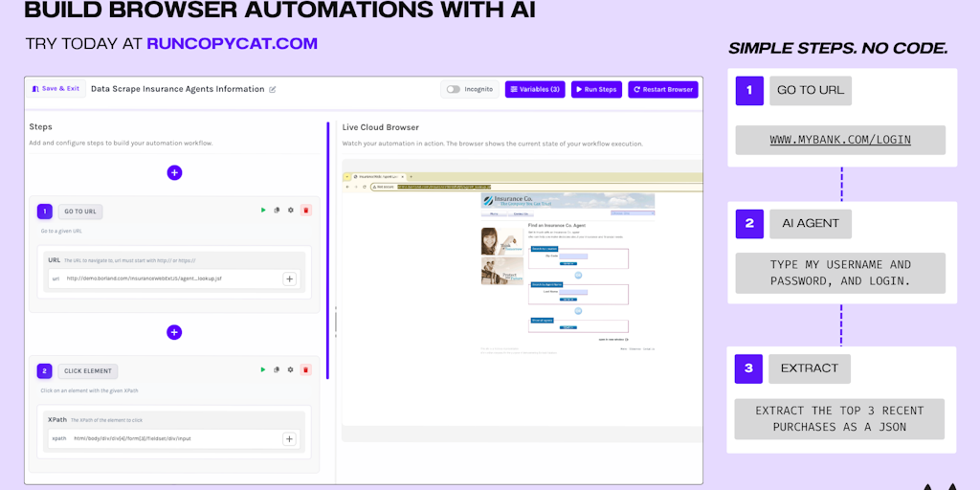Add a step above GO TO URL
This screenshot has width=980, height=490.
[x=174, y=172]
